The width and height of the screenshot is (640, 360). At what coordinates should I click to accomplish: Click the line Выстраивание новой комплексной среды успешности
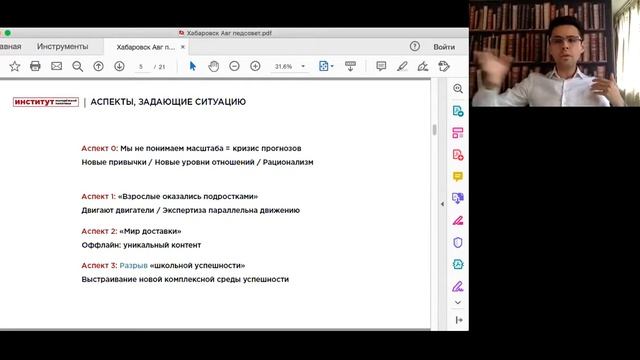tap(185, 279)
